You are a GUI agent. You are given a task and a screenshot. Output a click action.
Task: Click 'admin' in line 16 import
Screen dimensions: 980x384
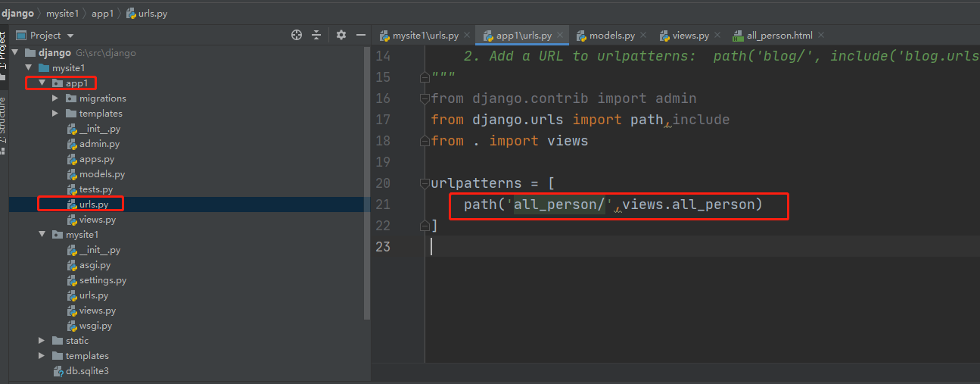[675, 98]
